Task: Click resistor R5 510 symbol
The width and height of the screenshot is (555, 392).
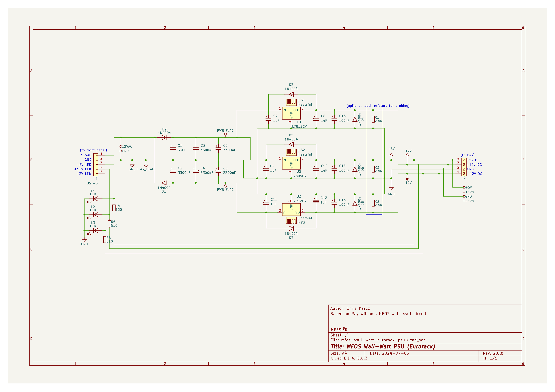Action: coord(109,224)
